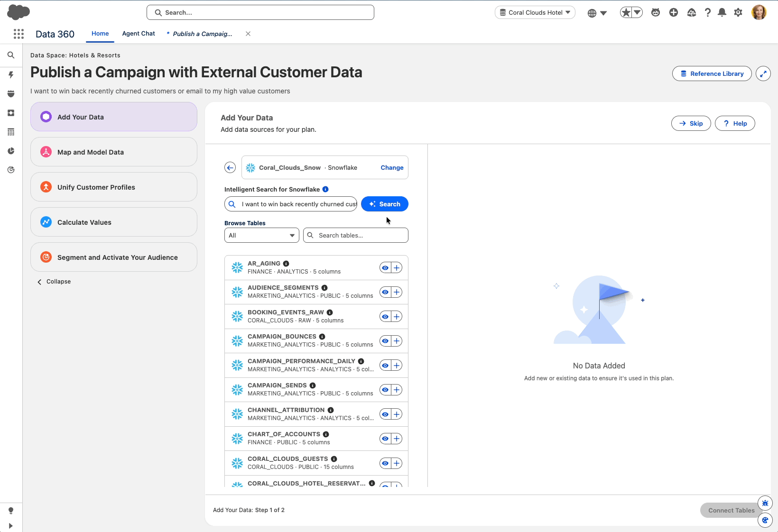This screenshot has height=532, width=778.
Task: Click the left sidebar search icon
Action: (11, 55)
